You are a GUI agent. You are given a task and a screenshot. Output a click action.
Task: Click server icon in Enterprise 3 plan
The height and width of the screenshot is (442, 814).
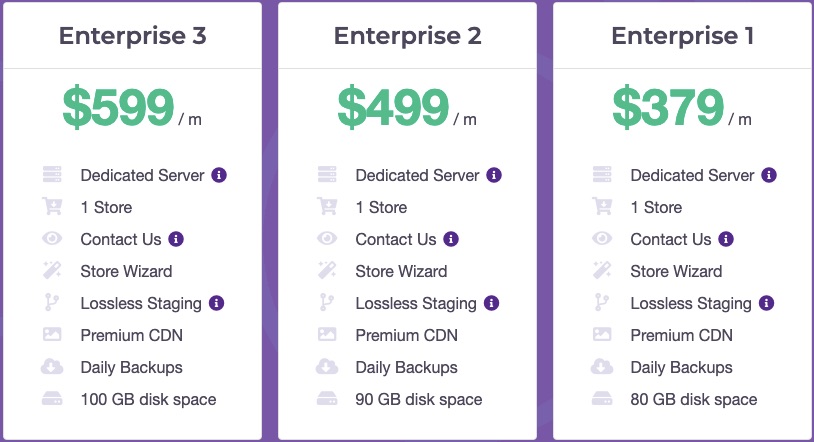click(x=52, y=175)
